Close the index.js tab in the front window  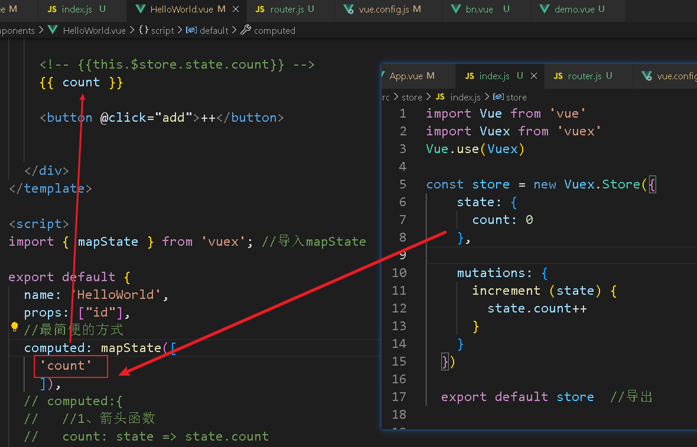(534, 76)
